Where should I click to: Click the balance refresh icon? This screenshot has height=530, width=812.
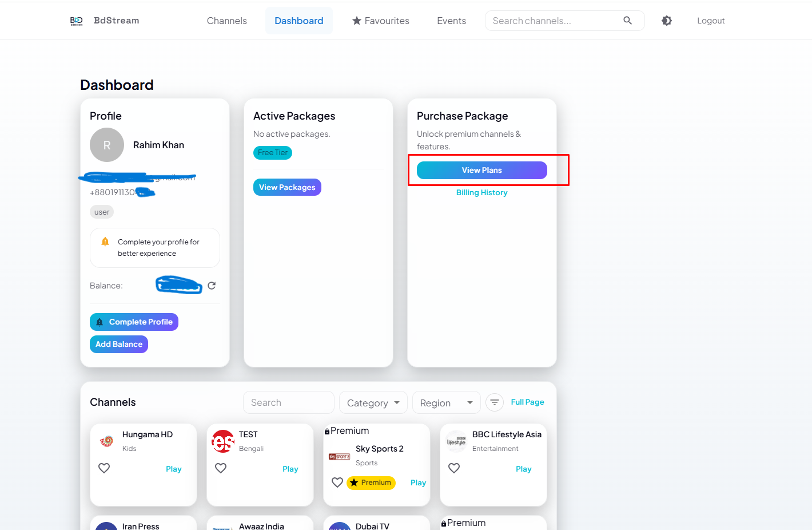pyautogui.click(x=212, y=286)
